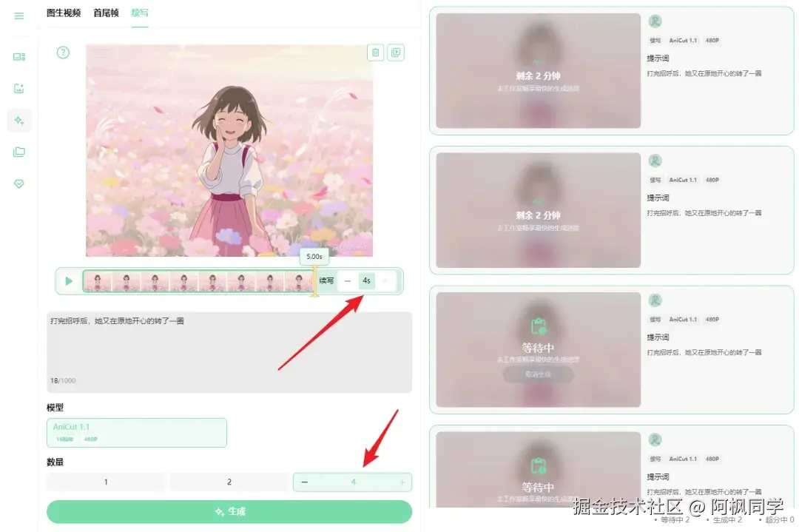Open the image-with-sparkle sidebar icon

point(18,88)
